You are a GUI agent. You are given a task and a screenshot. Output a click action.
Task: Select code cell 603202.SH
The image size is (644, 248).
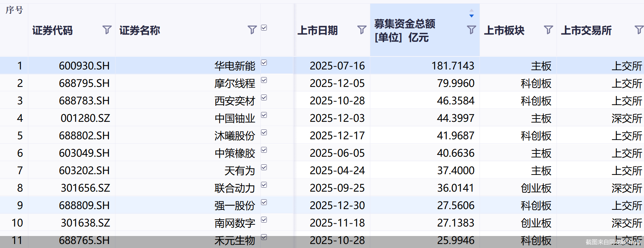coord(84,171)
